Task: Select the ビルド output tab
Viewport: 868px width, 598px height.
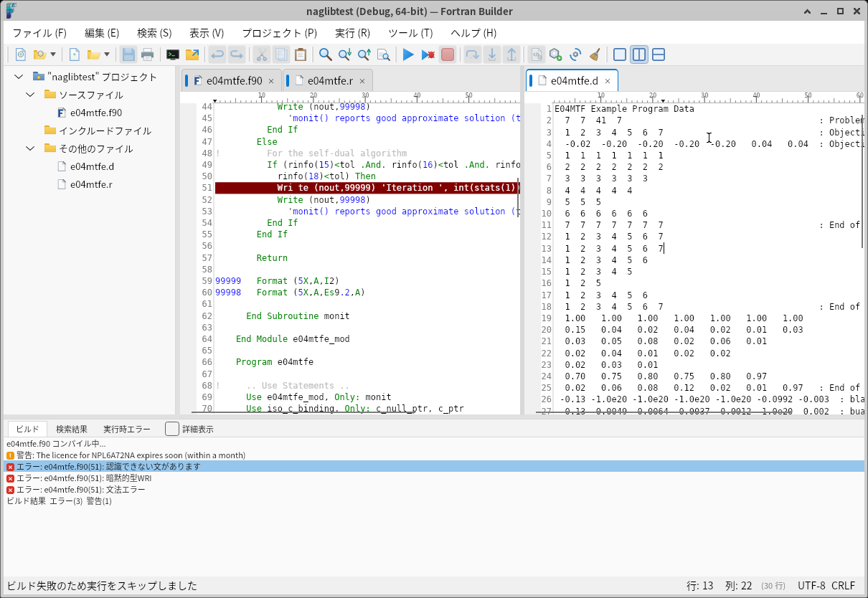Action: 27,429
